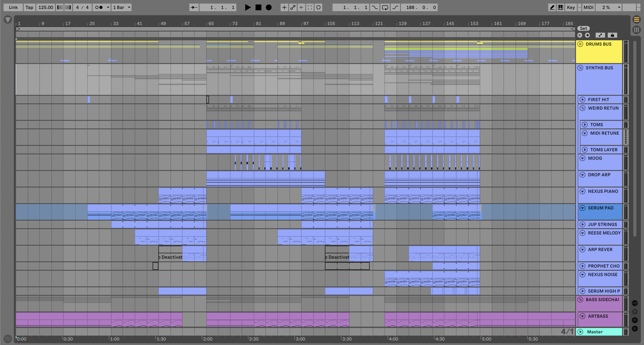Click the Follow playback arrow icon

tap(194, 7)
